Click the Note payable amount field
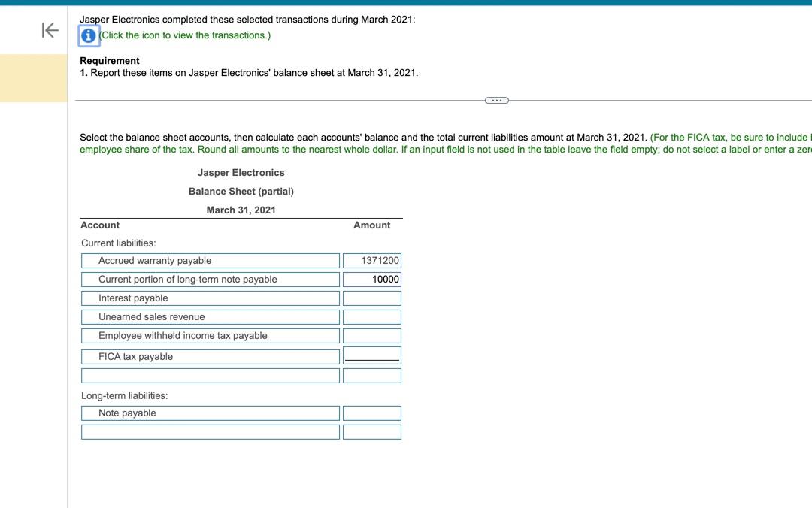This screenshot has height=508, width=812. [x=371, y=413]
